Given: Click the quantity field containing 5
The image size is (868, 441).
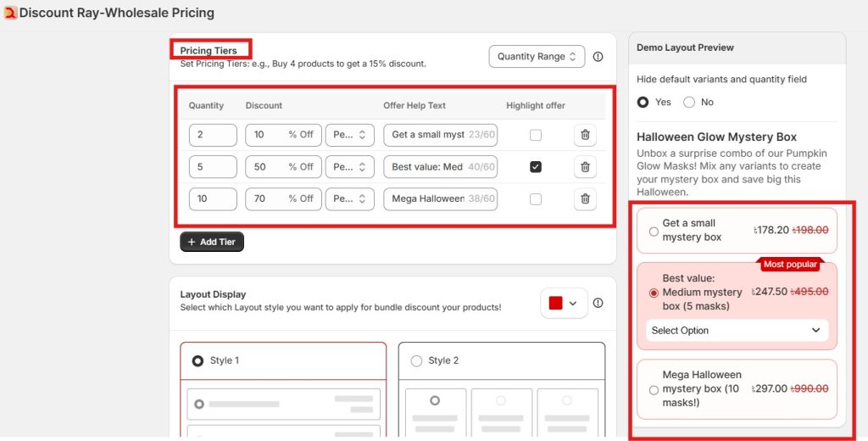Looking at the screenshot, I should click(213, 167).
